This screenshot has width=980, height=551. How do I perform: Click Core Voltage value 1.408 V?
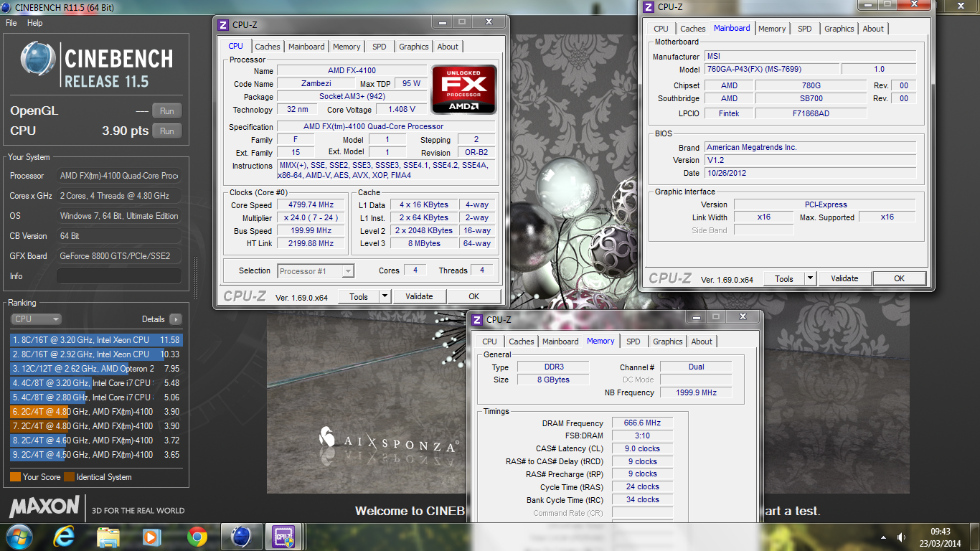402,110
